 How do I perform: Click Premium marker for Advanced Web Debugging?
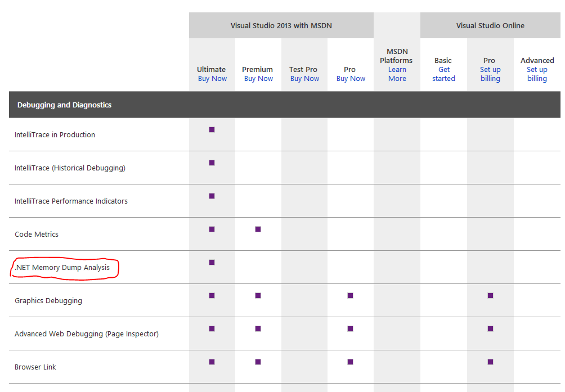point(258,328)
